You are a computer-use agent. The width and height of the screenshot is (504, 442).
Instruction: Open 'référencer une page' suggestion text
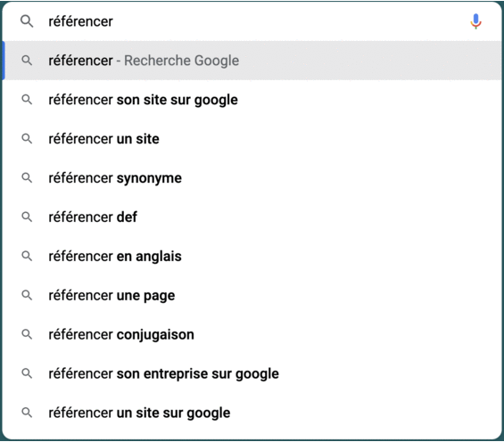(112, 296)
